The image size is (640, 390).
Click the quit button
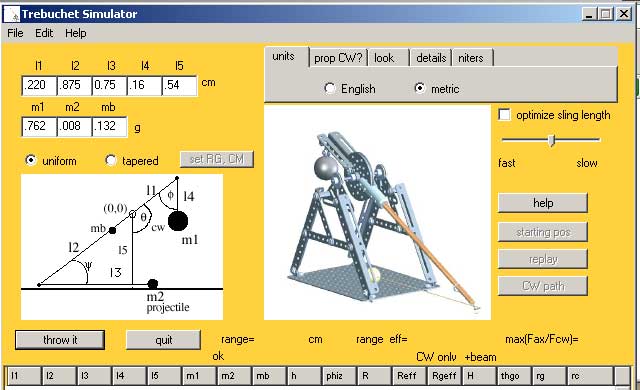[x=163, y=340]
